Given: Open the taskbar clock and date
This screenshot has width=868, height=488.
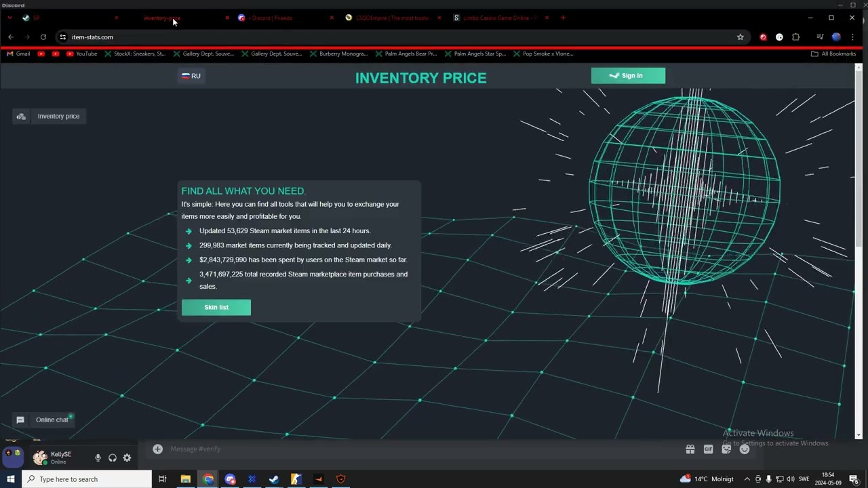Looking at the screenshot, I should (828, 479).
